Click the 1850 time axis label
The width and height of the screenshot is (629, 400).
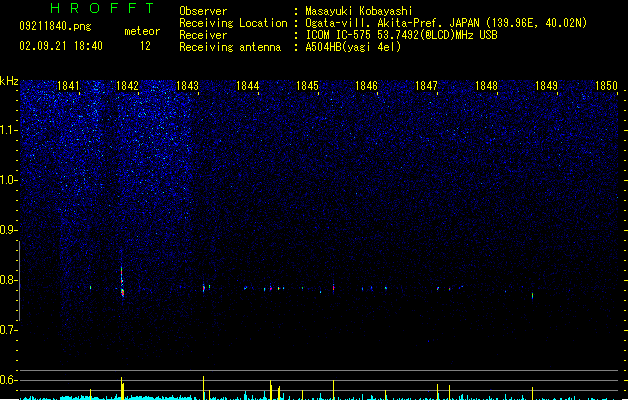pos(606,86)
